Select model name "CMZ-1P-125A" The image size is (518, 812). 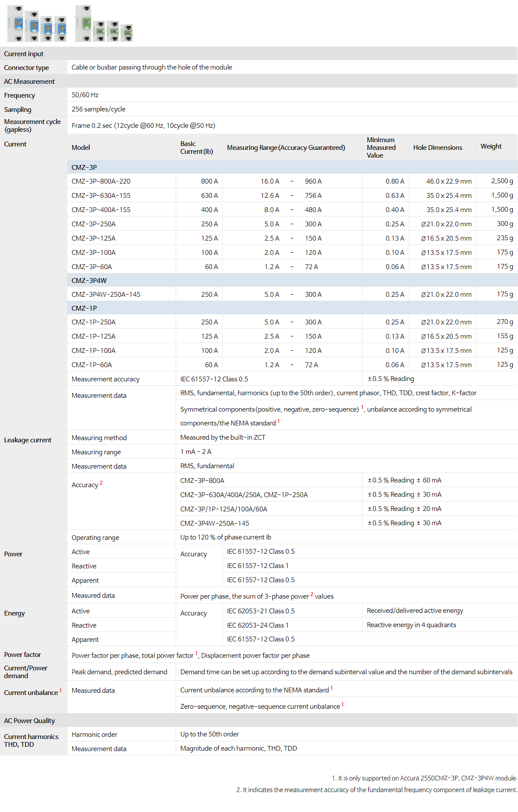[94, 336]
